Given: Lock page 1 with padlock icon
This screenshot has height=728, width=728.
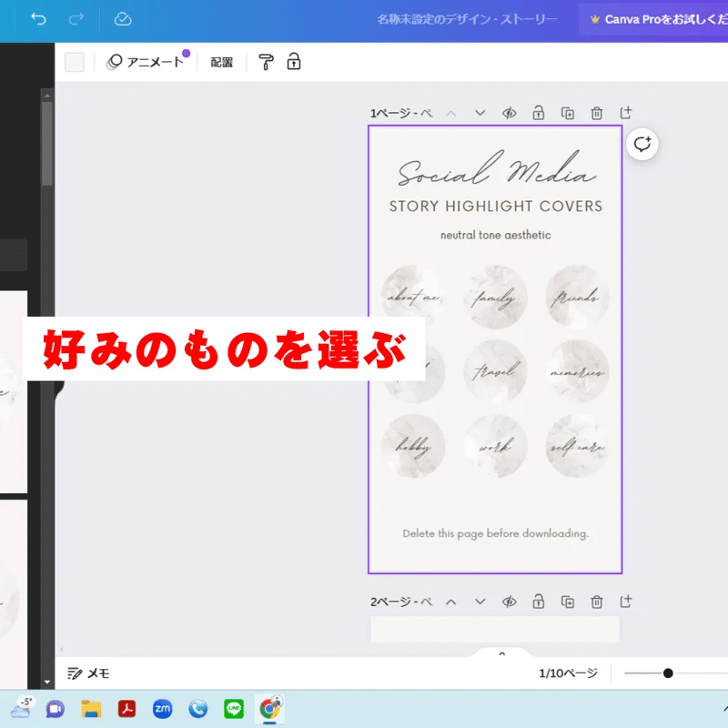Looking at the screenshot, I should (x=538, y=112).
